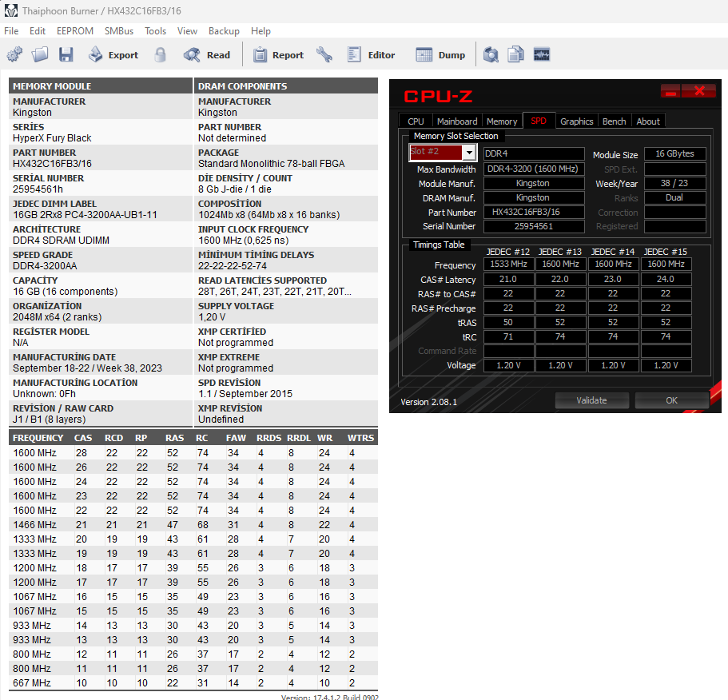The height and width of the screenshot is (700, 728).
Task: Click the CPU-Z Serial Number field 25954561
Action: (534, 226)
